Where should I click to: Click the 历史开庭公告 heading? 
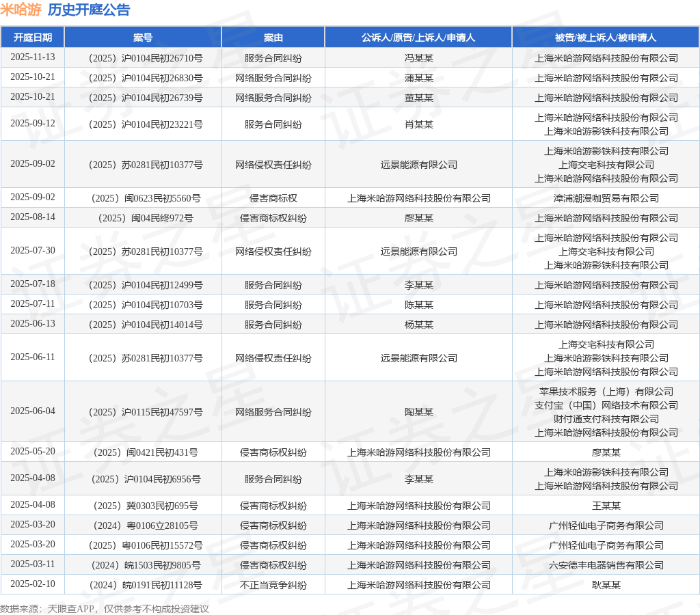(x=89, y=10)
